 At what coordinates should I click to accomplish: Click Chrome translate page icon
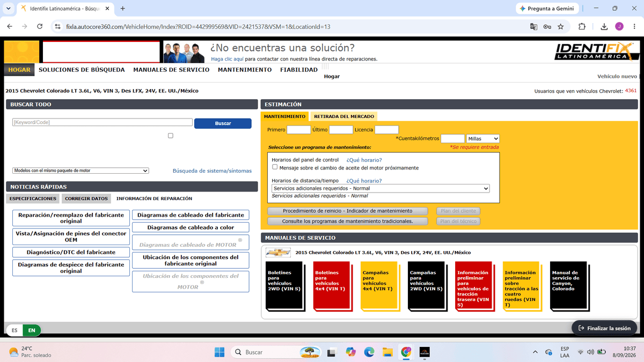533,26
